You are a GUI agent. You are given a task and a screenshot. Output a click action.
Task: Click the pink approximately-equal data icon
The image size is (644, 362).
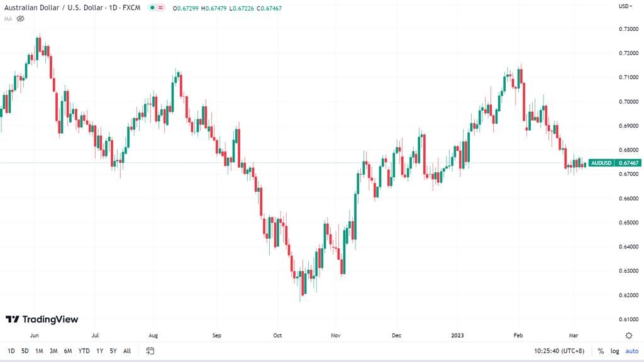pyautogui.click(x=160, y=8)
